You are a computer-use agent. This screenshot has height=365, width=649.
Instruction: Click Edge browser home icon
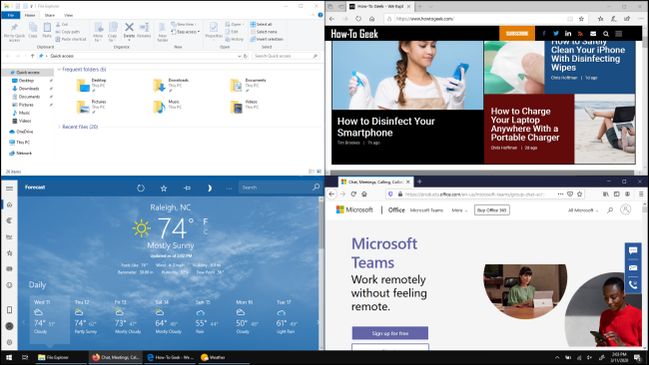372,19
